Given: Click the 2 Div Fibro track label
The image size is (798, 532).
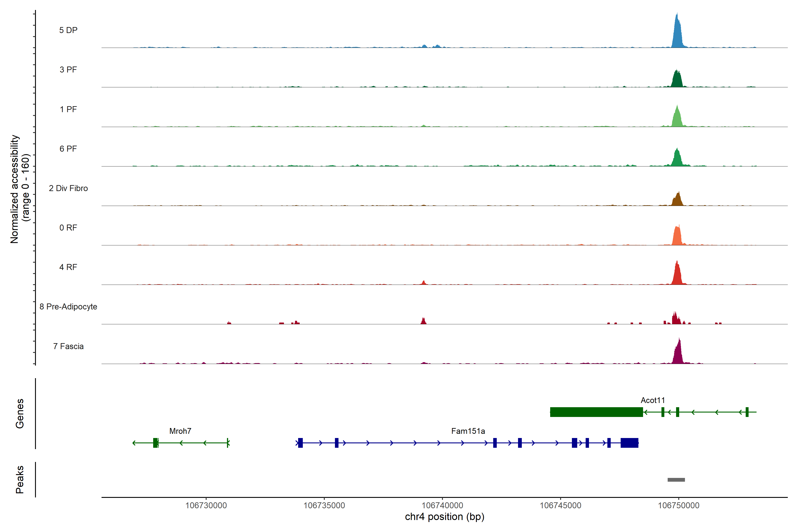Looking at the screenshot, I should (x=68, y=188).
